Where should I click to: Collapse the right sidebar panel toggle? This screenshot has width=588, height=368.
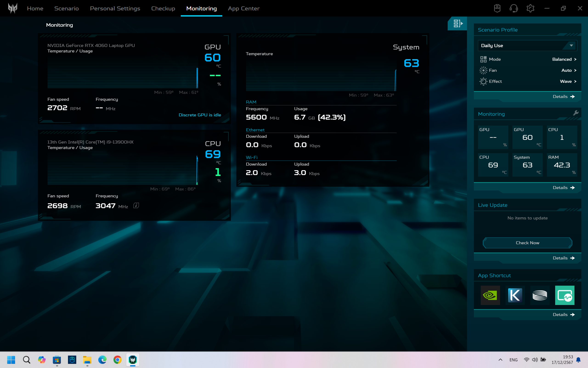click(x=457, y=23)
